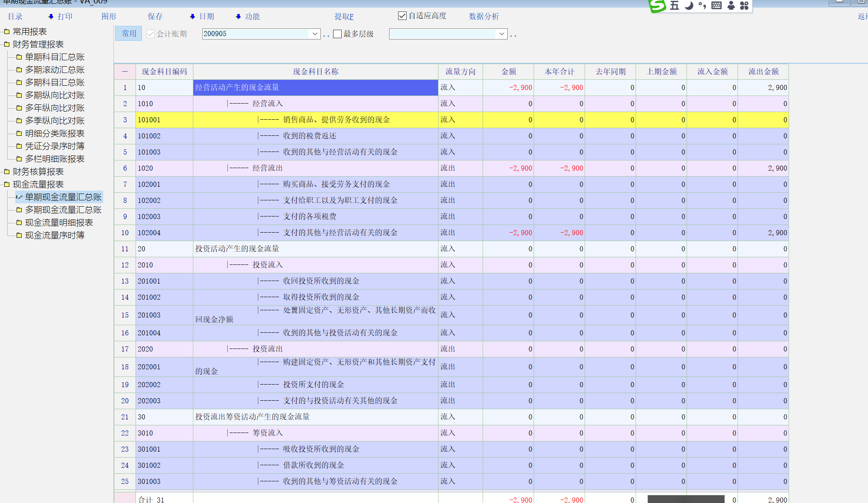Image resolution: width=868 pixels, height=503 pixels.
Task: Click the folder icon of 多期纵向比对账
Action: pos(19,95)
